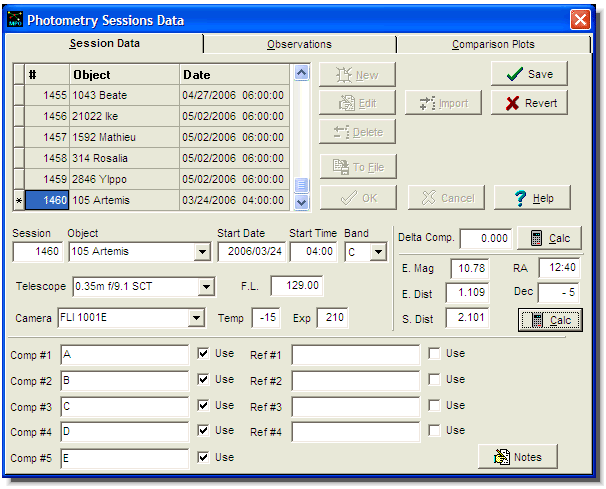Close the Photometry Sessions Data window
This screenshot has width=606, height=489.
pyautogui.click(x=580, y=19)
